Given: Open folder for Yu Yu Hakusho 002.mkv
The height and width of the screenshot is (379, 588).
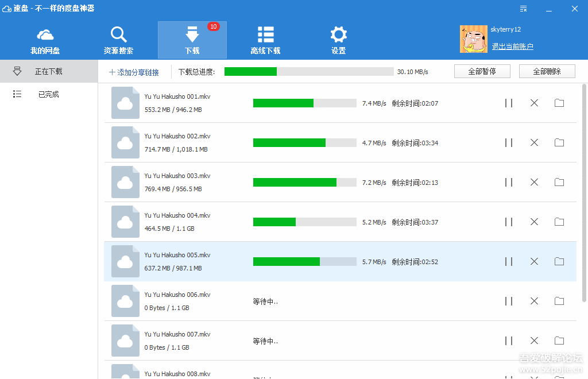Looking at the screenshot, I should click(559, 142).
